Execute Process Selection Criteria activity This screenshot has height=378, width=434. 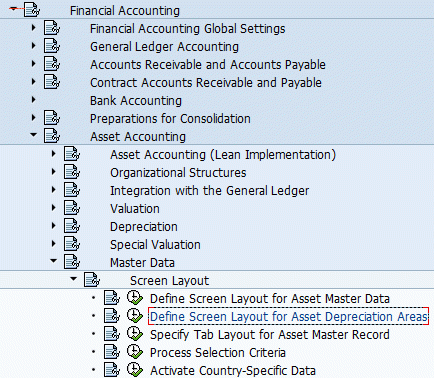(135, 352)
